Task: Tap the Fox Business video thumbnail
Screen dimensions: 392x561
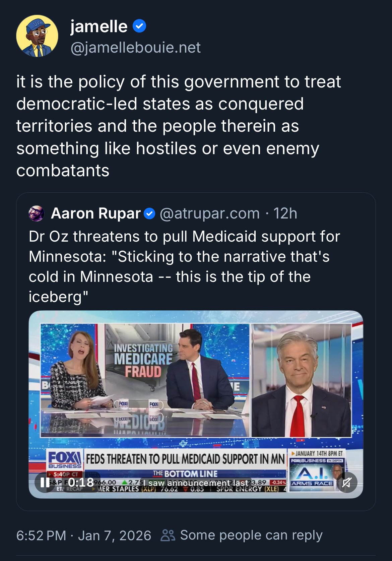Action: click(x=196, y=404)
